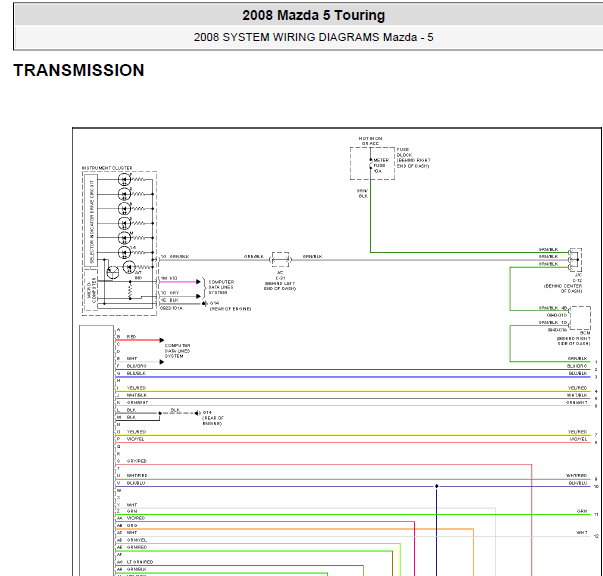This screenshot has width=603, height=576.
Task: Click the "TRANSMISSION" heading
Action: (79, 70)
